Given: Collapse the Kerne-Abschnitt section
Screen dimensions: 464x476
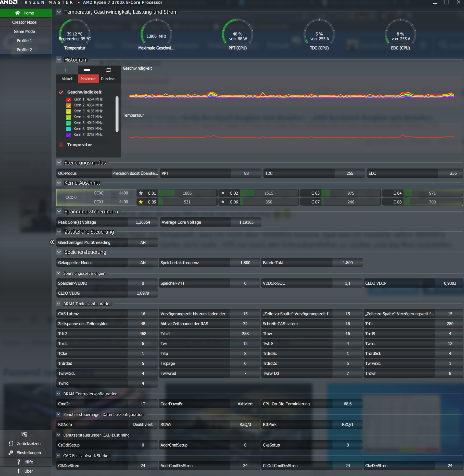Looking at the screenshot, I should tap(59, 183).
